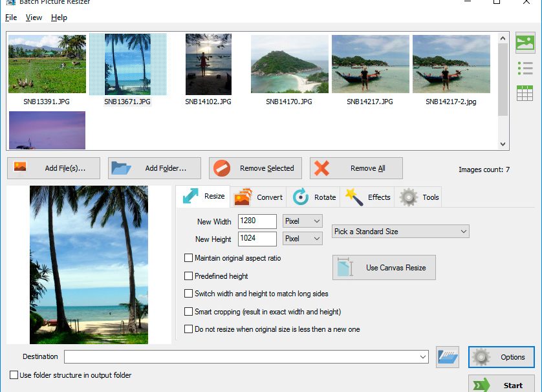Enable Switch width and height to match long sides
The image size is (542, 392).
188,294
